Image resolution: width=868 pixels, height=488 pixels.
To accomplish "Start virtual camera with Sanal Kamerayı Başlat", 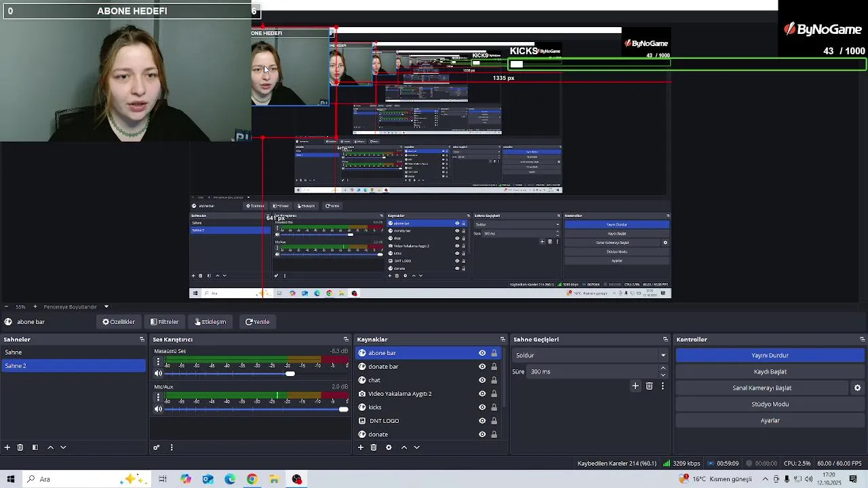I will tap(762, 388).
